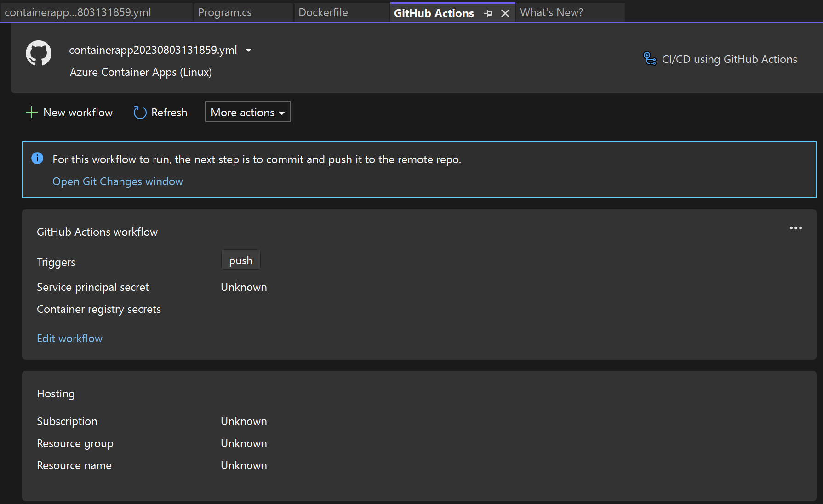The width and height of the screenshot is (823, 504).
Task: Click the GitHub octocat logo icon
Action: 39,53
